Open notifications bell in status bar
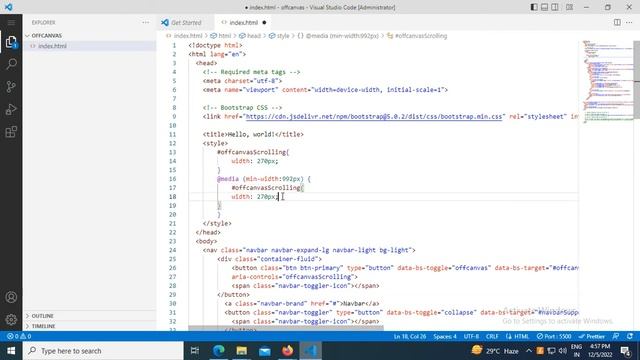The height and width of the screenshot is (360, 640). pyautogui.click(x=630, y=336)
